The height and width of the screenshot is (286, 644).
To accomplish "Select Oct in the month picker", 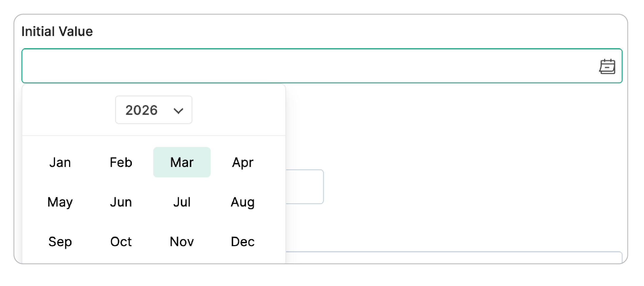I will (121, 242).
